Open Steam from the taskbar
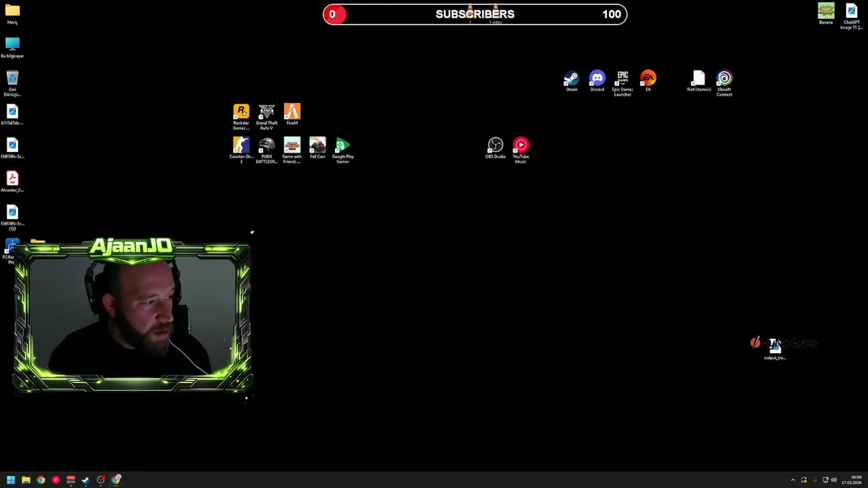868x488 pixels. (x=85, y=480)
